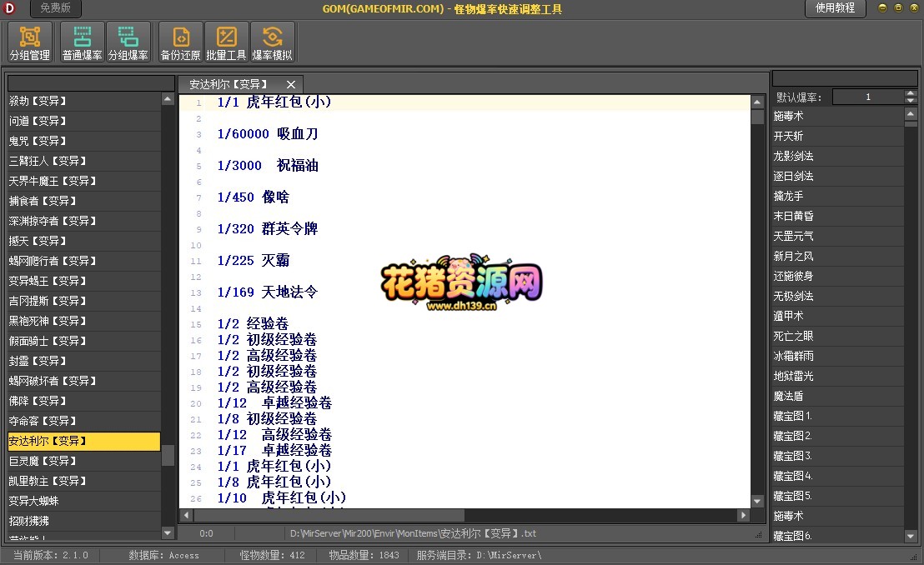Select the highlighted 安达利尔【变异】 list entry
924x565 pixels.
coord(83,442)
